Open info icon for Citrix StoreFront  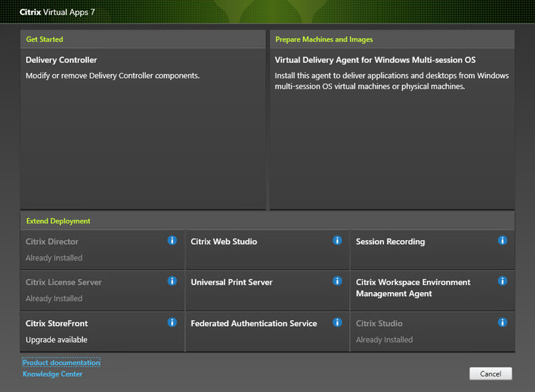pos(172,322)
